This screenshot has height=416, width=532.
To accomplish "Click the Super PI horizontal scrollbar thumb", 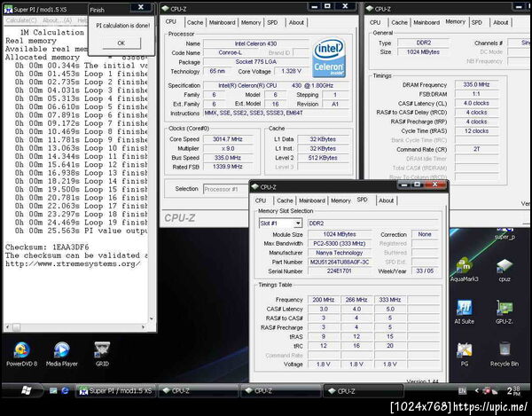I will point(16,327).
